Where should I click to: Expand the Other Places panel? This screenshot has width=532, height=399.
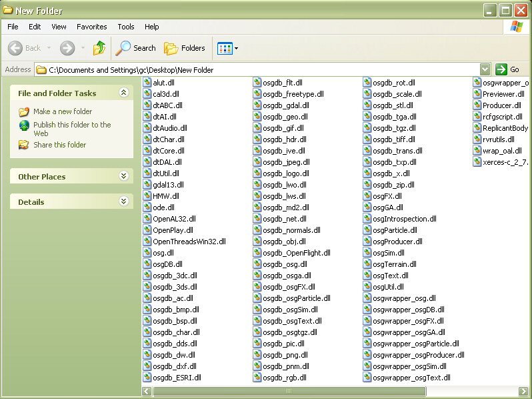pos(123,177)
